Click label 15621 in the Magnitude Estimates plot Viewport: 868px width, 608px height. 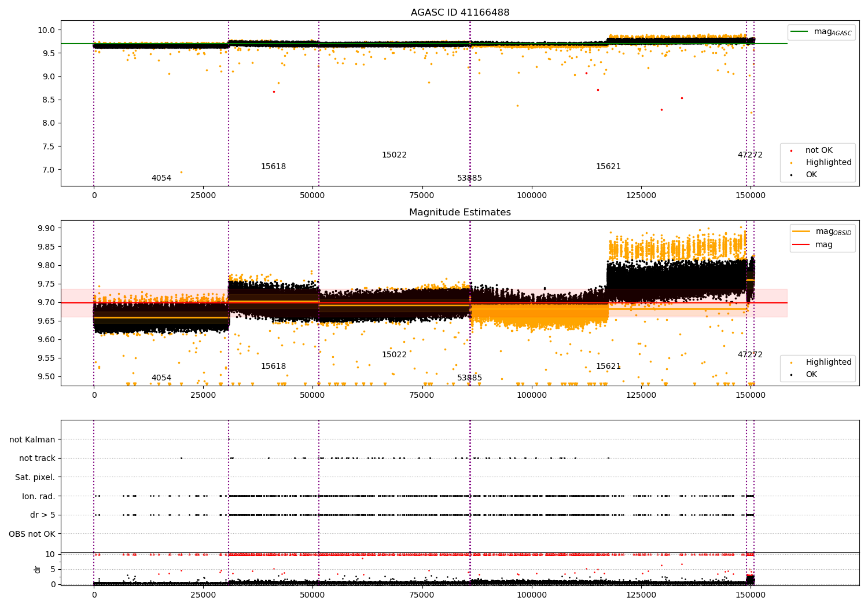click(608, 367)
